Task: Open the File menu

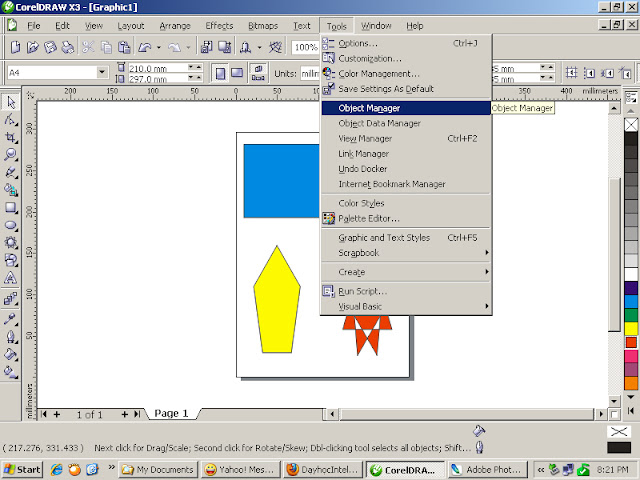Action: (x=33, y=26)
